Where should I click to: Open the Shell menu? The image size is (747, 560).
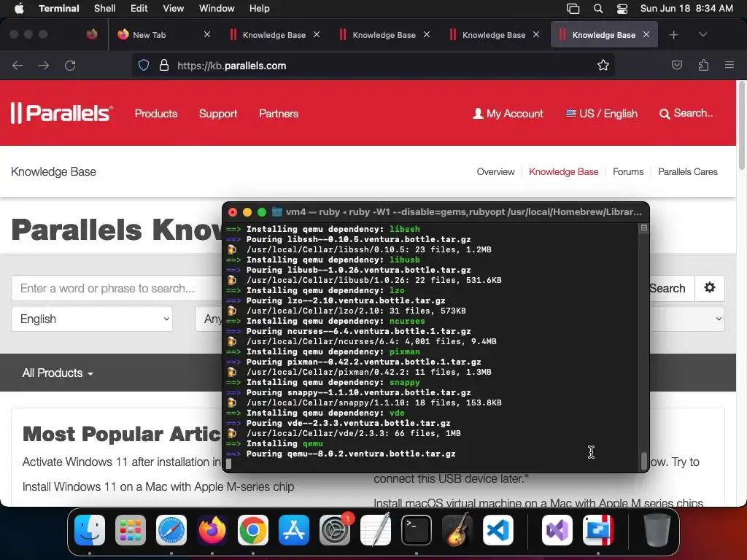pyautogui.click(x=104, y=8)
